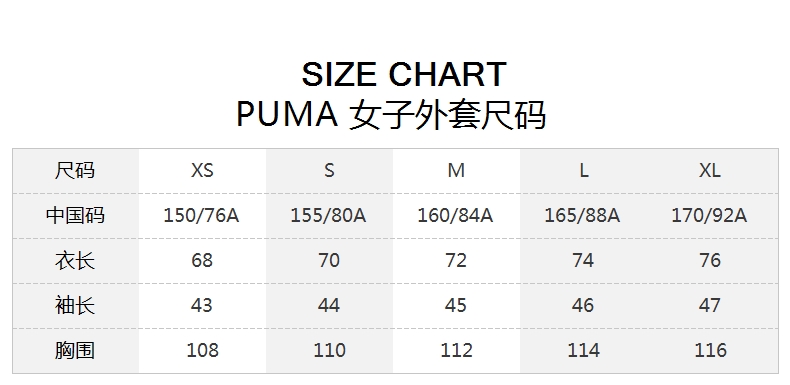Click the 衣长 row label
This screenshot has height=385, width=790.
75,261
